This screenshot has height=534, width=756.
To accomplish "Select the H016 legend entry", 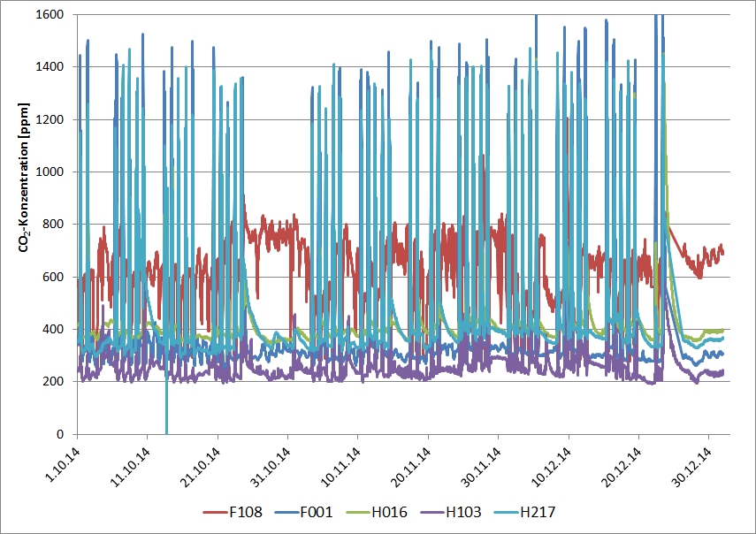I will pos(377,512).
